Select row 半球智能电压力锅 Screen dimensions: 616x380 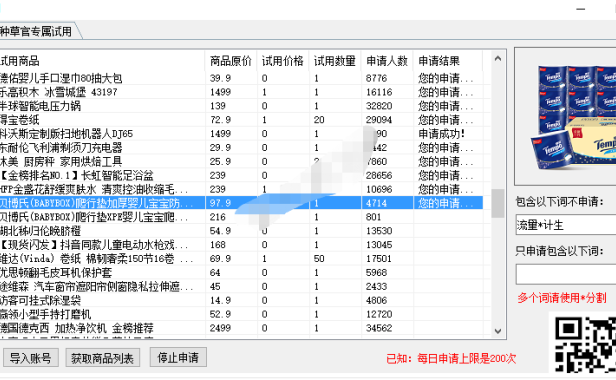[x=241, y=106]
